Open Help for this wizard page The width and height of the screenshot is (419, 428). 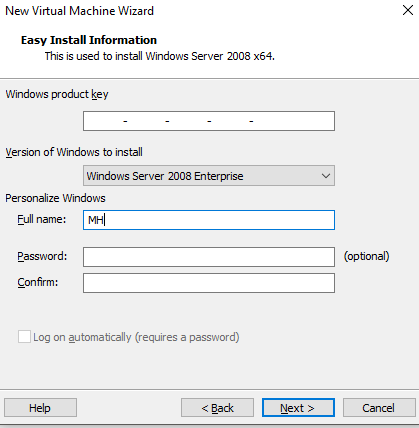40,408
